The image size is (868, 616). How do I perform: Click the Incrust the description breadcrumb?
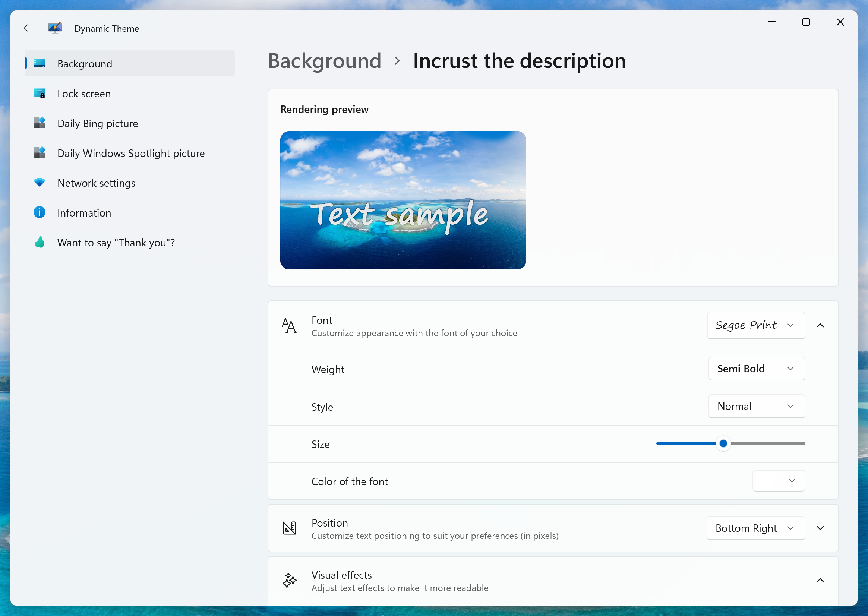tap(519, 60)
